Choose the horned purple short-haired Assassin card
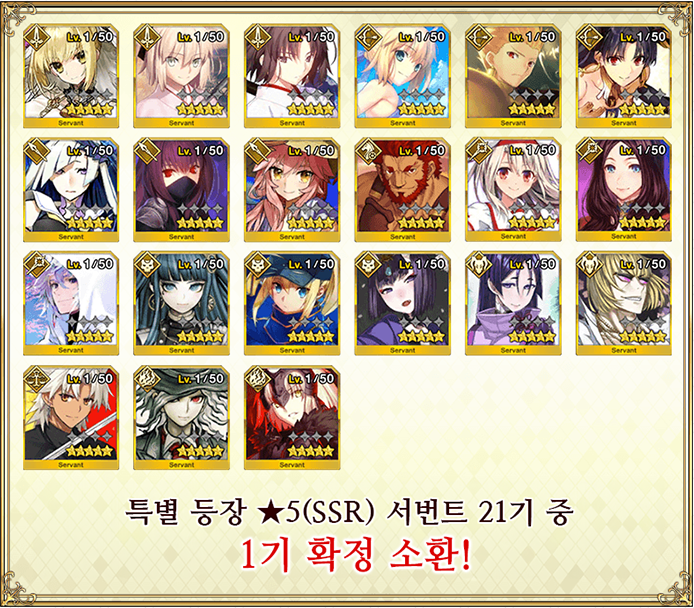 coord(402,304)
